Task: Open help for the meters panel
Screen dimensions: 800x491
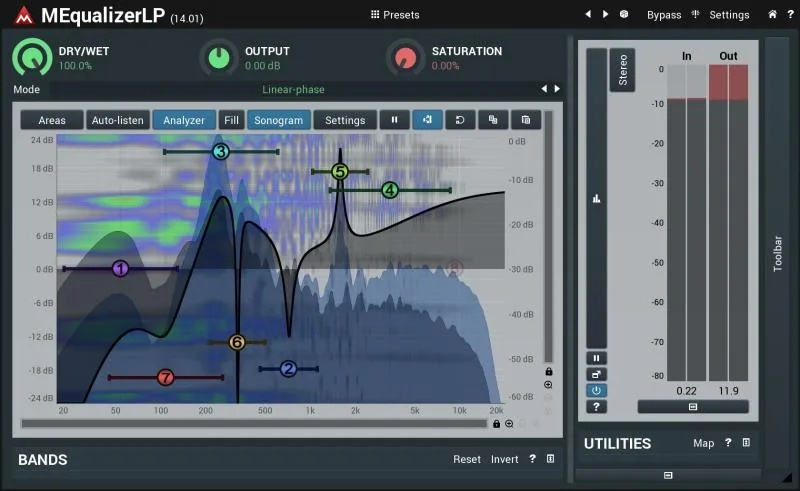Action: point(596,407)
